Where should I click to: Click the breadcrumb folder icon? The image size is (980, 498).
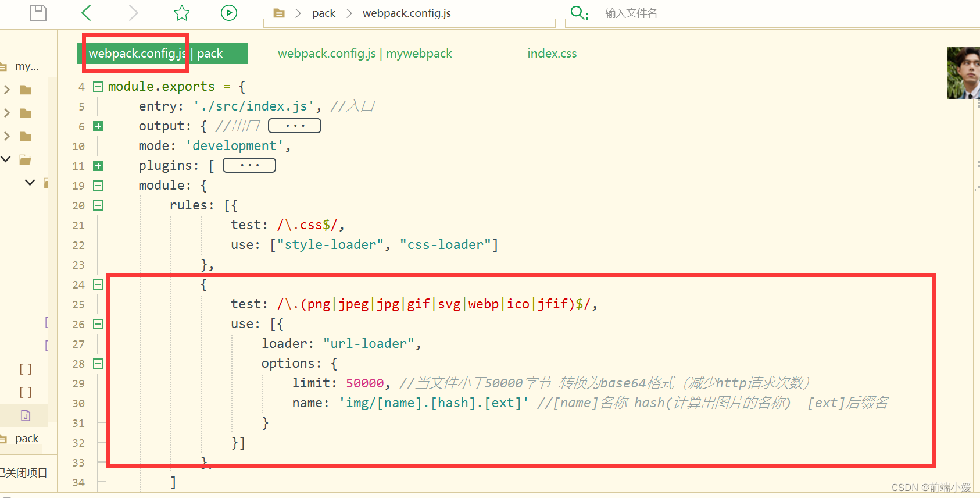pyautogui.click(x=279, y=13)
